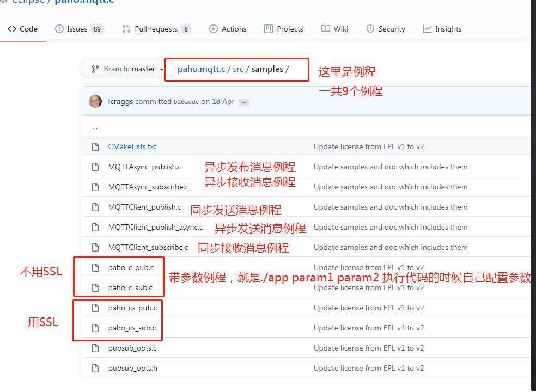This screenshot has height=392, width=536.
Task: Expand commit message ellipsis button
Action: 243,102
